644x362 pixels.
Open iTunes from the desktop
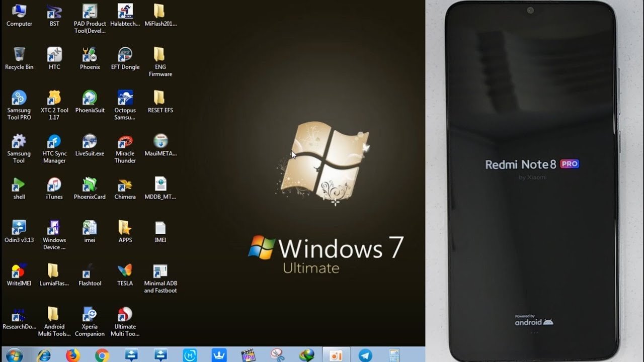54,188
